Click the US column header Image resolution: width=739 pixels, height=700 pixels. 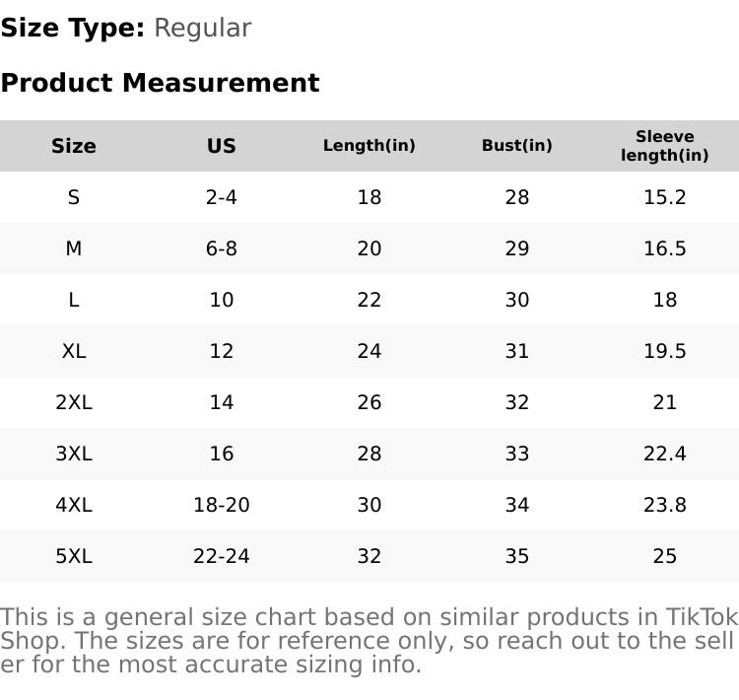coord(222,146)
